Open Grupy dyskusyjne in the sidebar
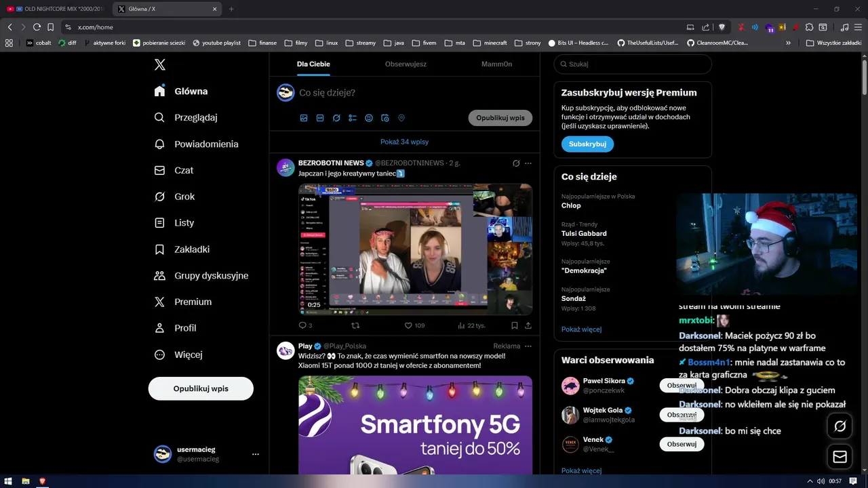Viewport: 868px width, 488px height. [x=201, y=275]
